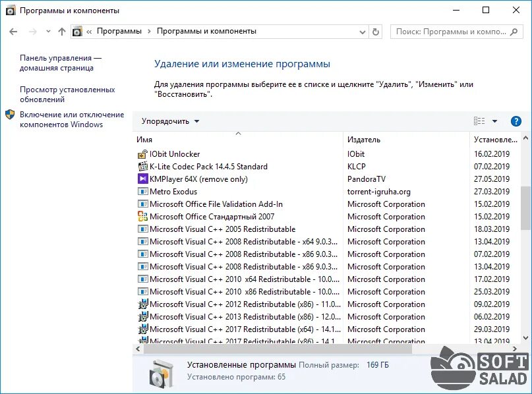The height and width of the screenshot is (394, 532).
Task: Click install date 25.03.2019
Action: (x=492, y=292)
